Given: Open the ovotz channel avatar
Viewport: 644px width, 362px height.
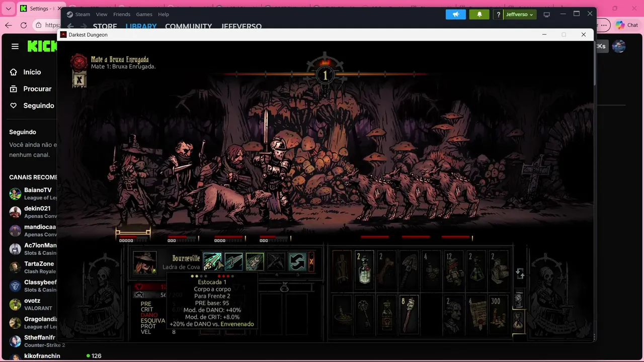Looking at the screenshot, I should pyautogui.click(x=15, y=304).
